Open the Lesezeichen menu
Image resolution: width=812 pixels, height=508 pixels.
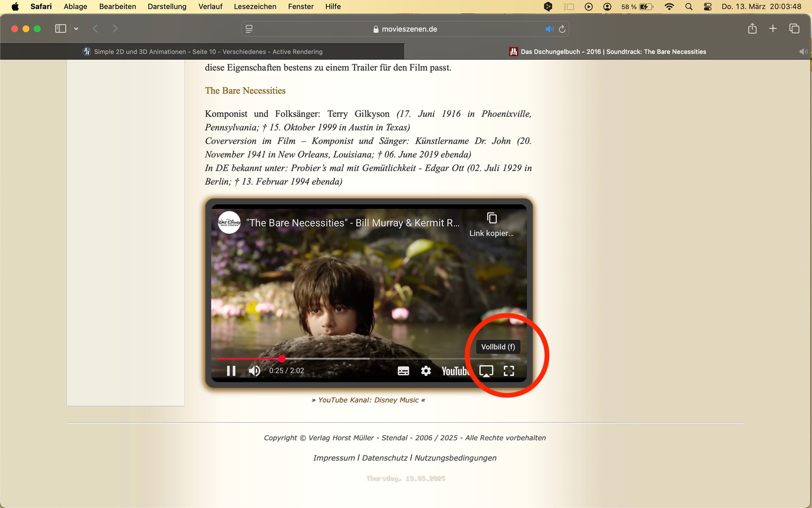255,7
